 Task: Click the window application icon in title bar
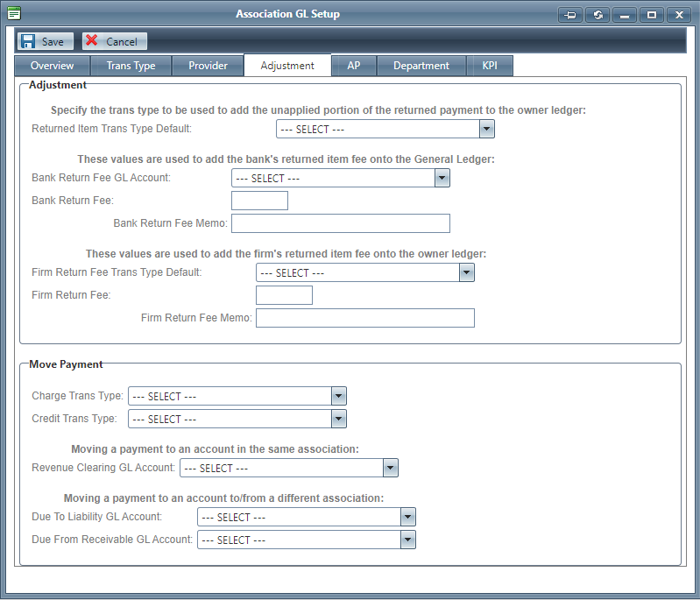pos(14,14)
